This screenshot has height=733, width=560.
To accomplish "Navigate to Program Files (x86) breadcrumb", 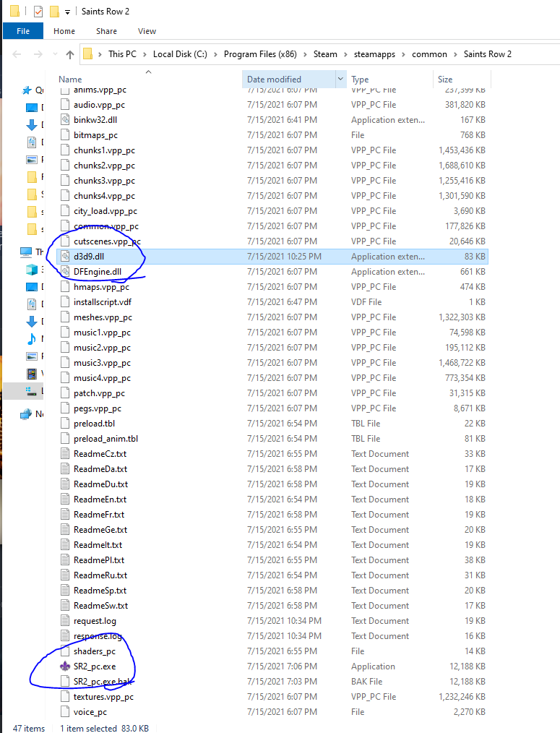I will point(260,54).
